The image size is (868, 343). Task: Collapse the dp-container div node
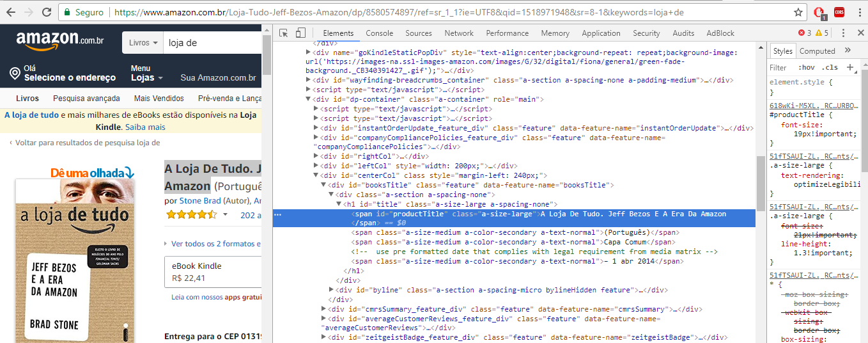click(309, 99)
